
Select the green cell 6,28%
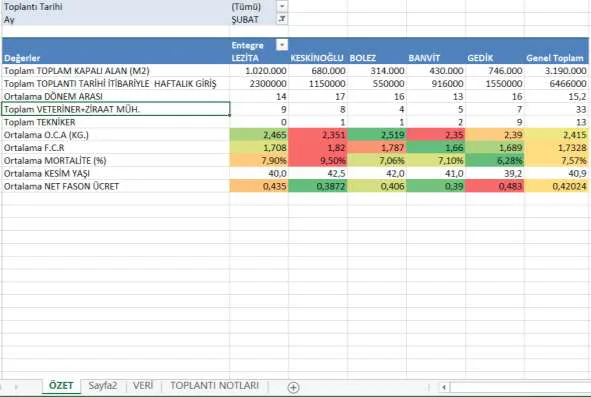click(495, 160)
